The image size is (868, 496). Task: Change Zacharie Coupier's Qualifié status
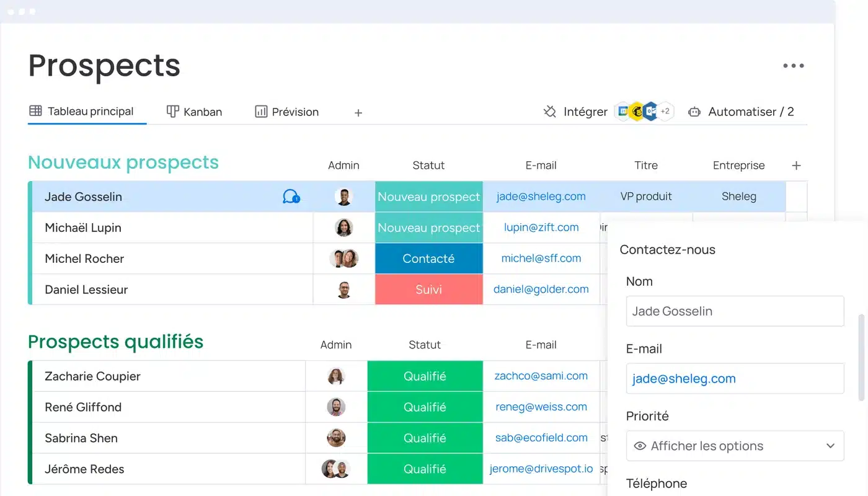425,376
